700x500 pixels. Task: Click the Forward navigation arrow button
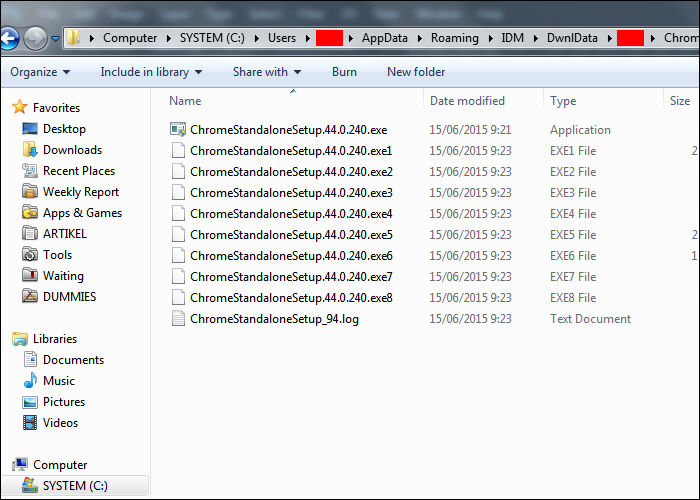35,38
